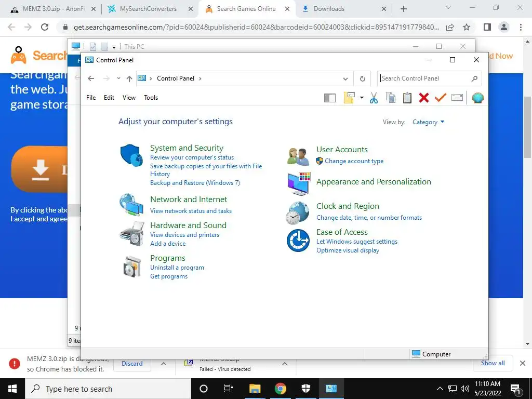
Task: Click Change account type link
Action: point(354,161)
